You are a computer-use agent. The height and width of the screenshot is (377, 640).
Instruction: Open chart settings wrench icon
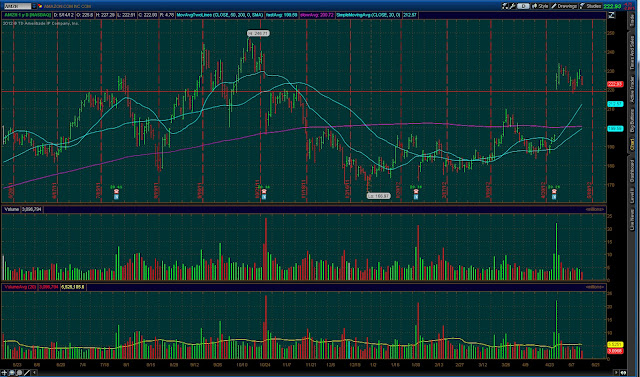(512, 6)
